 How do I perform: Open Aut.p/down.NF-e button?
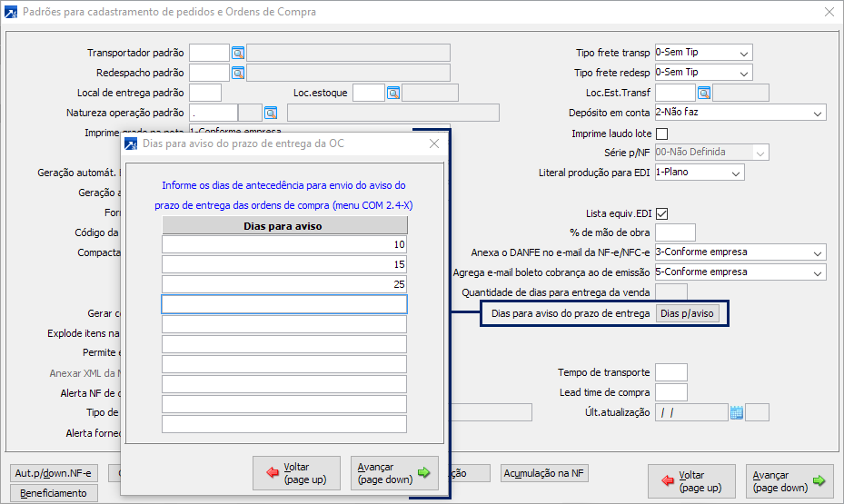click(54, 473)
